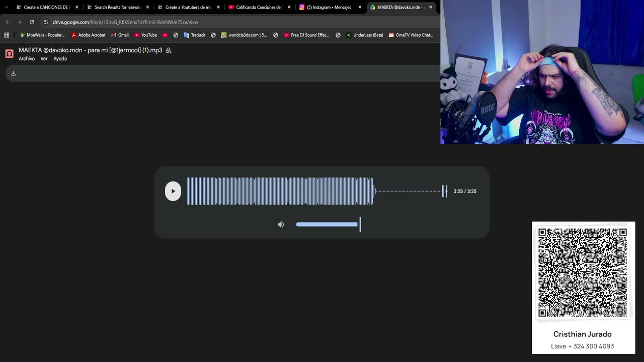This screenshot has height=362, width=644.
Task: Open unlabeled YouTube icon bookmark after YouTube
Action: pos(165,35)
